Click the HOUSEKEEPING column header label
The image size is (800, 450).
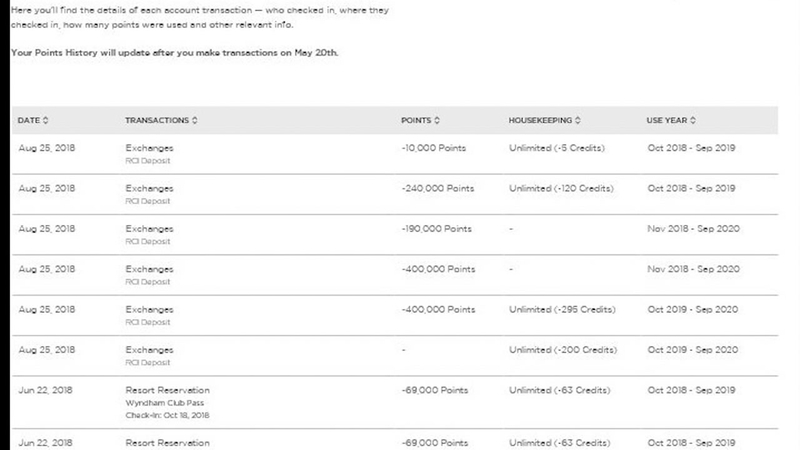pos(540,120)
